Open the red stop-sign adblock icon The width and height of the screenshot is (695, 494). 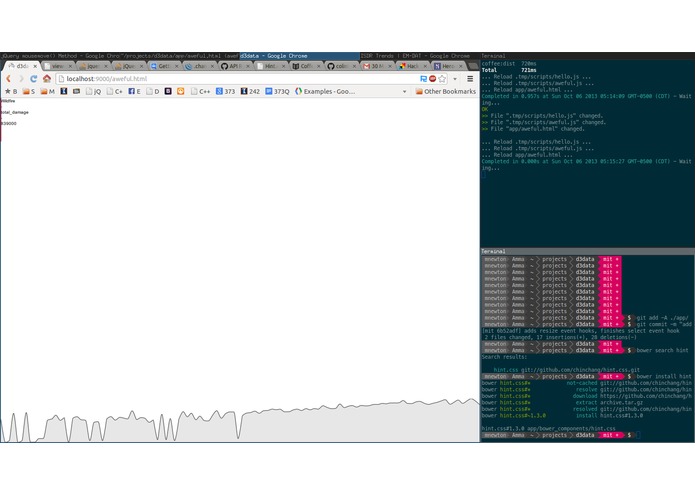click(x=433, y=78)
